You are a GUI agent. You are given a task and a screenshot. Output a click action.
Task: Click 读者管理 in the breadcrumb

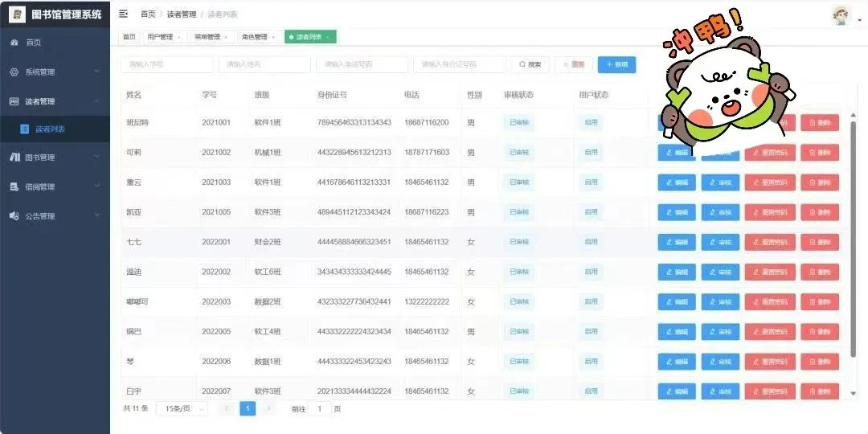pyautogui.click(x=182, y=14)
